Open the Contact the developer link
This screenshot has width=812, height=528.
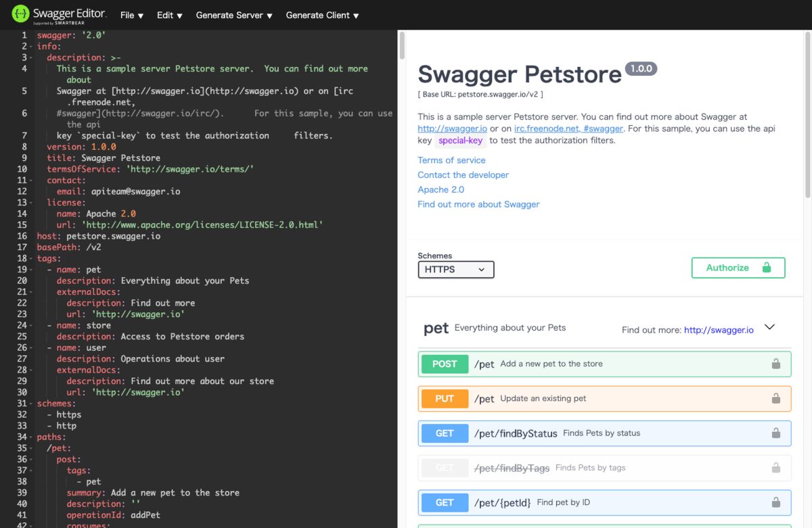click(463, 175)
